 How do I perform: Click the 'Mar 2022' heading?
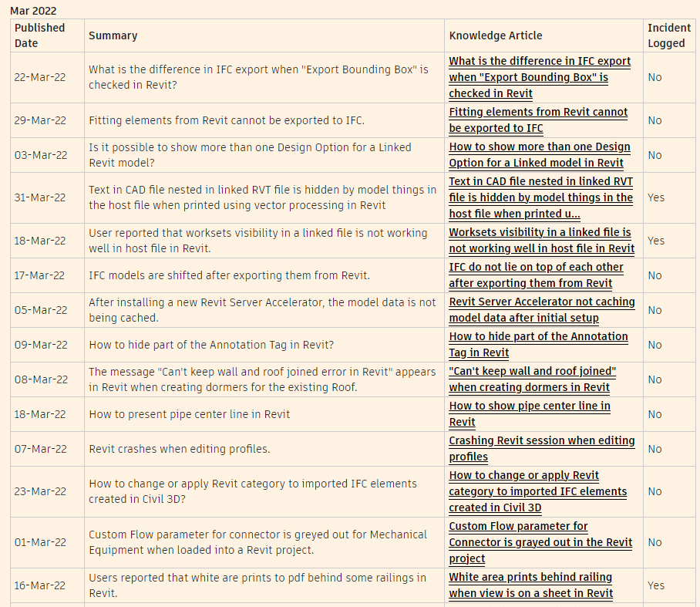click(33, 11)
